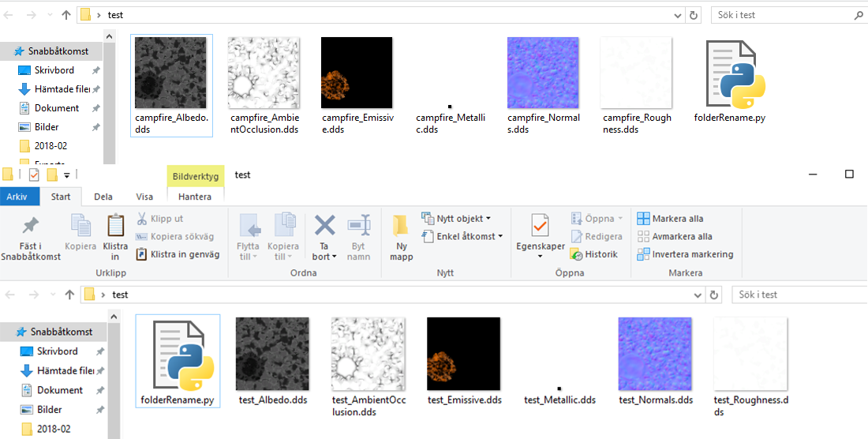This screenshot has height=439, width=868.
Task: Select folderRename.py Python icon in top window
Action: 735,73
